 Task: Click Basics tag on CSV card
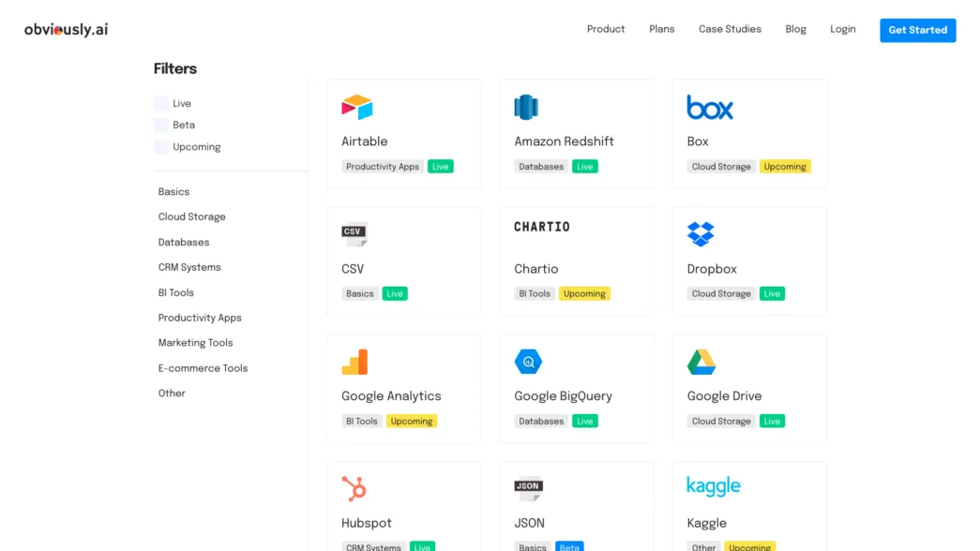360,293
